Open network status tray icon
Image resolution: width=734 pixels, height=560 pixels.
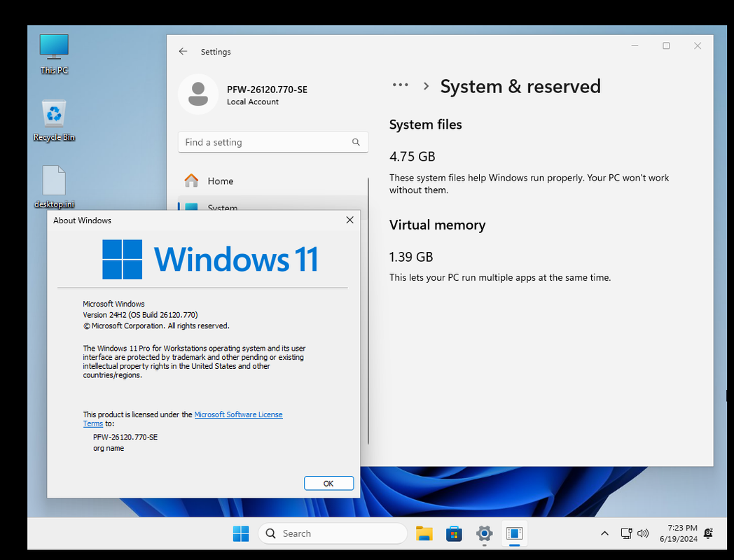[626, 533]
